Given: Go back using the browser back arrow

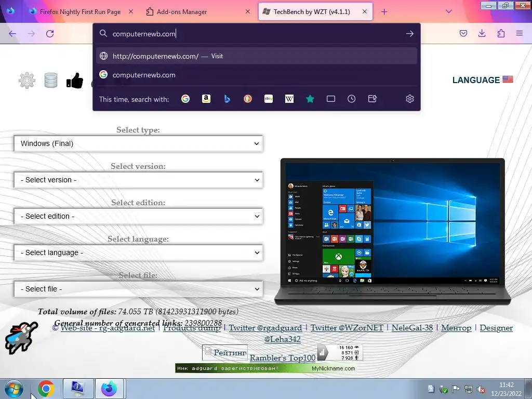Looking at the screenshot, I should pyautogui.click(x=12, y=34).
